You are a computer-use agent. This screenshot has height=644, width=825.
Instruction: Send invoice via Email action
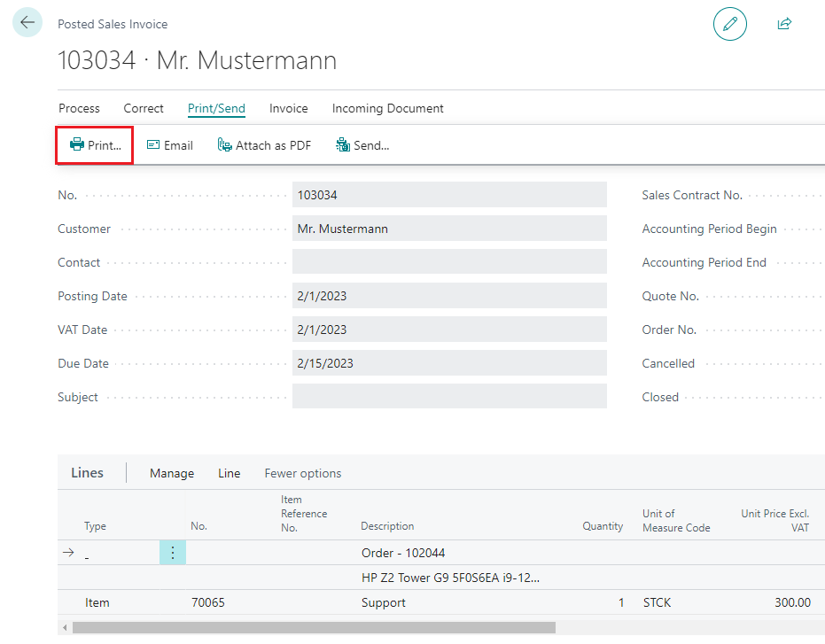point(169,145)
